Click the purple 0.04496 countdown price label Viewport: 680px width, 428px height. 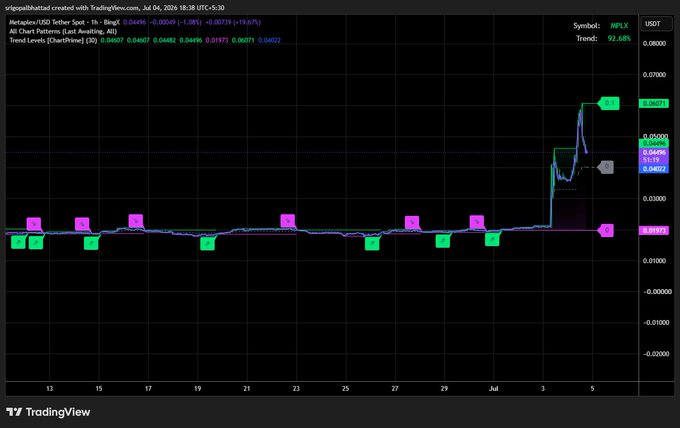click(x=654, y=156)
